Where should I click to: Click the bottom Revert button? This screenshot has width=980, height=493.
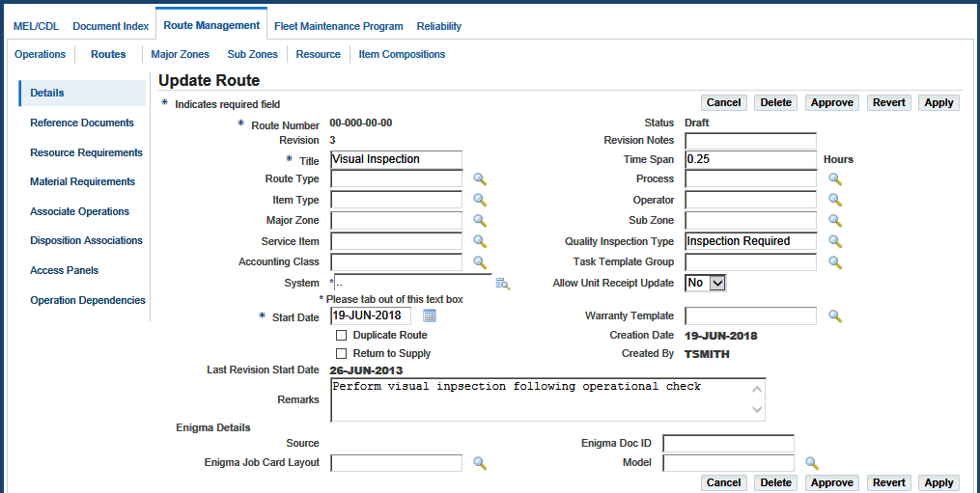tap(888, 482)
